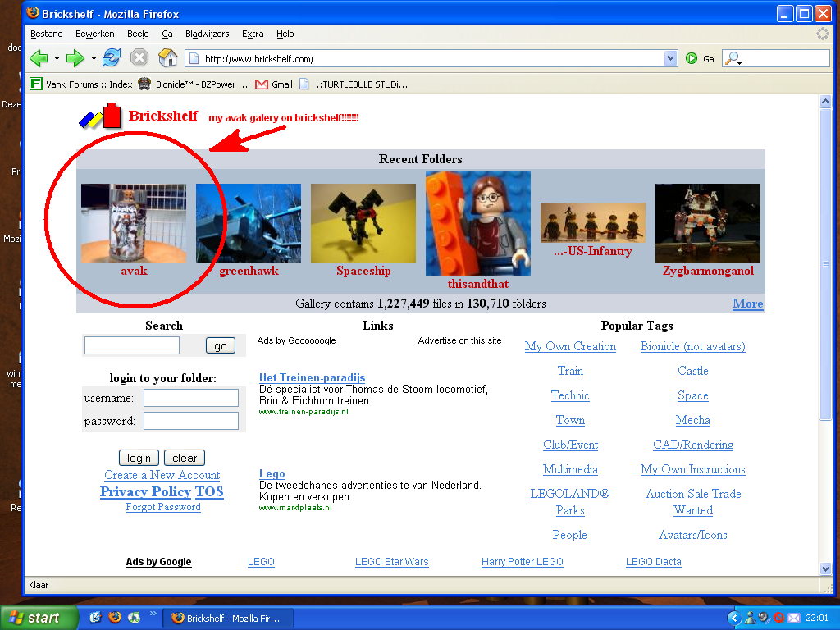Click the Forgot Password link
The width and height of the screenshot is (840, 630).
point(163,507)
